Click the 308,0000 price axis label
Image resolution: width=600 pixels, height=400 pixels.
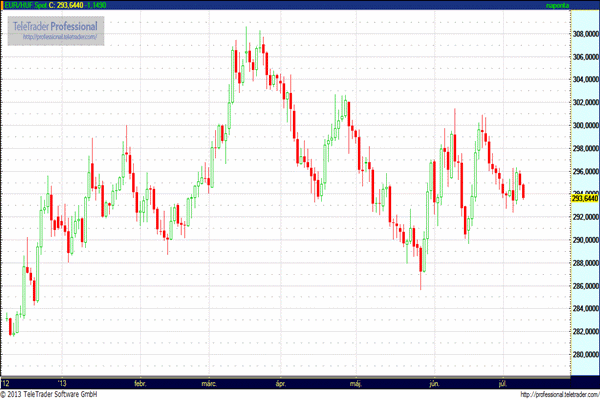pyautogui.click(x=584, y=33)
